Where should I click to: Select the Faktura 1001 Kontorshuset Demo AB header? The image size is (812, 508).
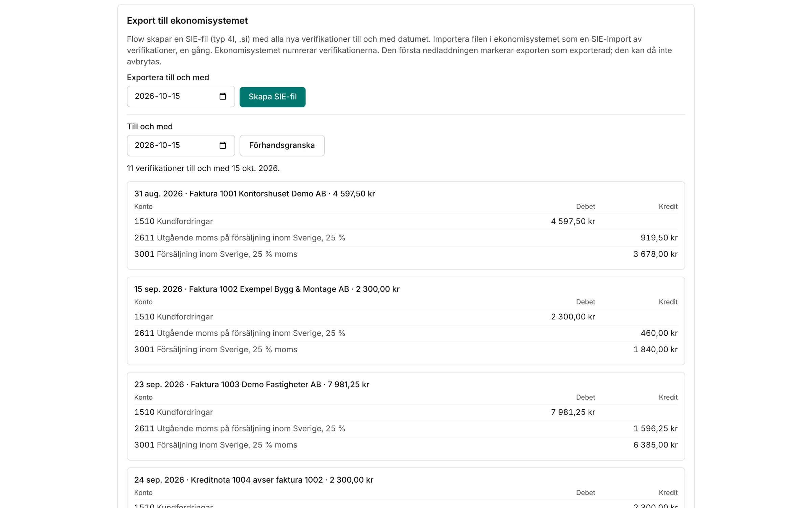point(254,194)
